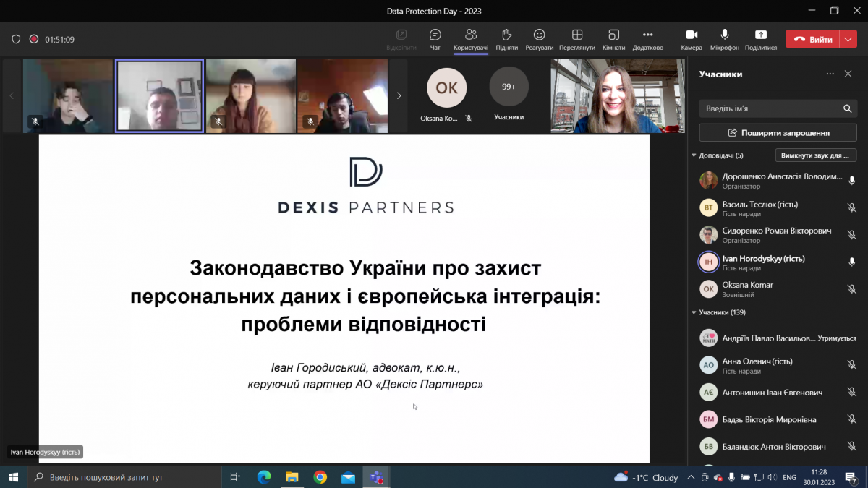Screen dimensions: 868x488
Task: Select participant Андріїв Павло Васильович
Action: click(778, 338)
